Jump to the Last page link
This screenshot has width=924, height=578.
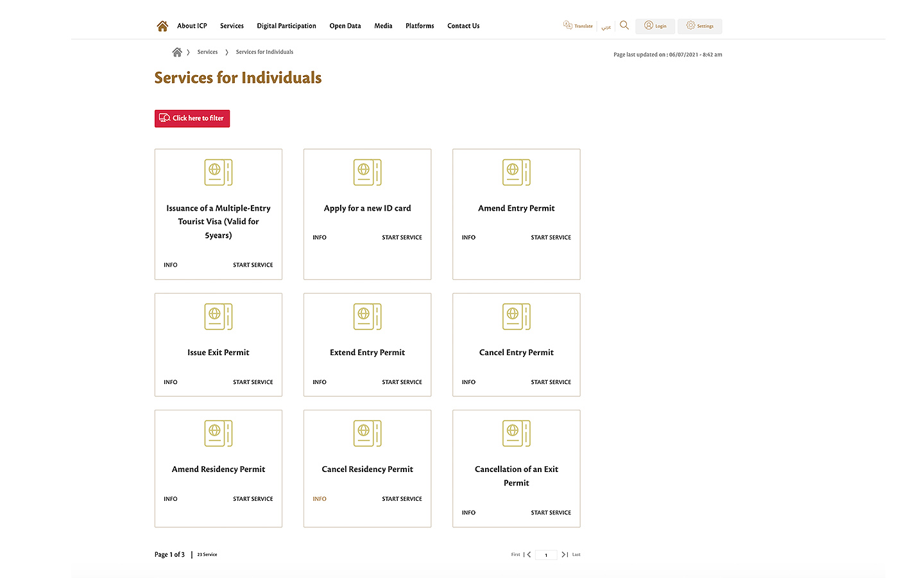pos(576,554)
